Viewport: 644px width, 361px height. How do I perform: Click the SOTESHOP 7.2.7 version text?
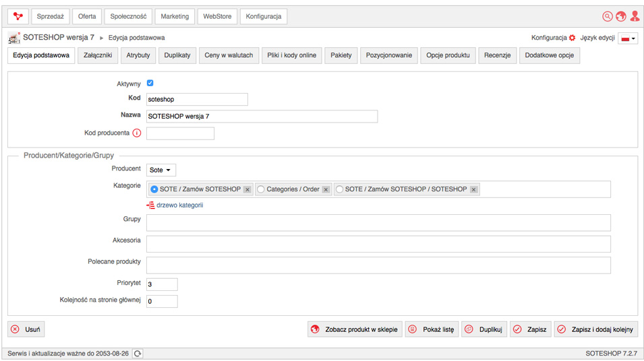[611, 354]
